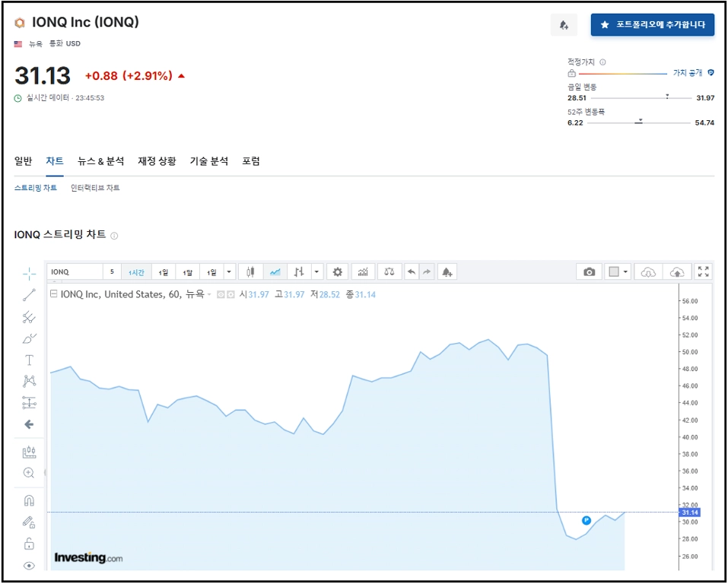Screen dimensions: 728x584
Task: Switch chart to area line style
Action: coord(275,272)
